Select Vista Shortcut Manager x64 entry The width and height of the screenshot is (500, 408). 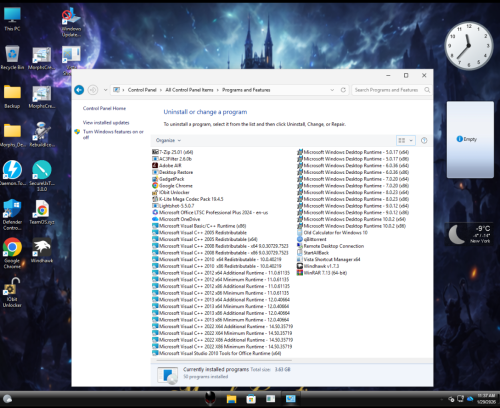coord(329,259)
